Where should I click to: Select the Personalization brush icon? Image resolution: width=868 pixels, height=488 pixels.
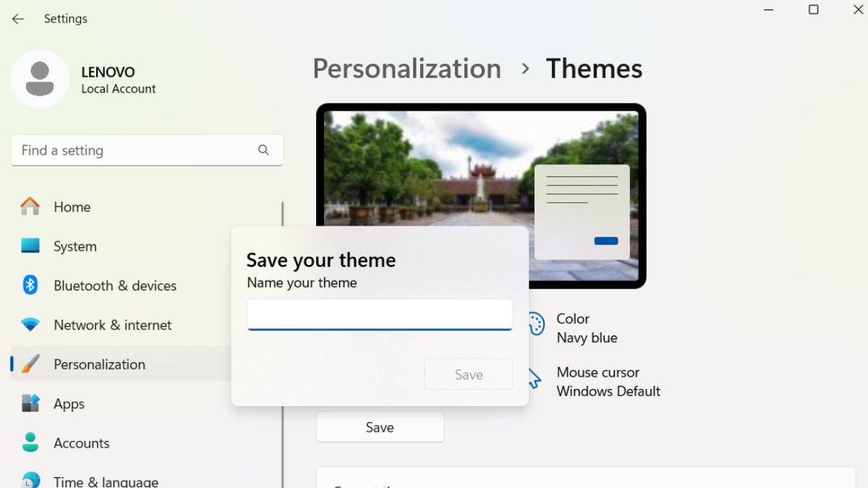30,364
